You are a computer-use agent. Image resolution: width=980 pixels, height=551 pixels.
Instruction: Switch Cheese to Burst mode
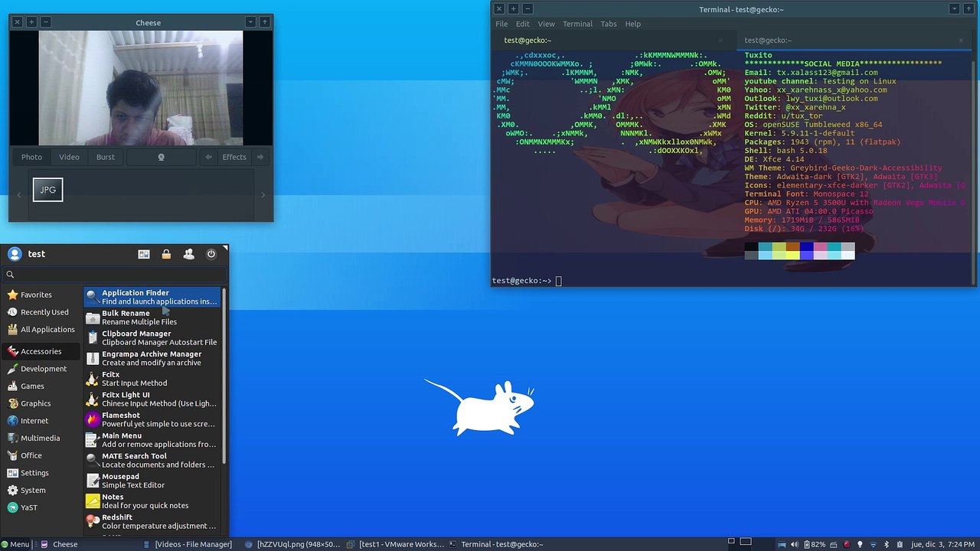(106, 157)
